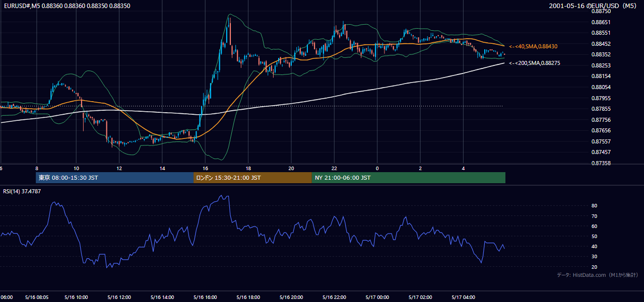Click the RSI(14) 37.4787 indicator label
The width and height of the screenshot is (644, 302).
coord(22,191)
